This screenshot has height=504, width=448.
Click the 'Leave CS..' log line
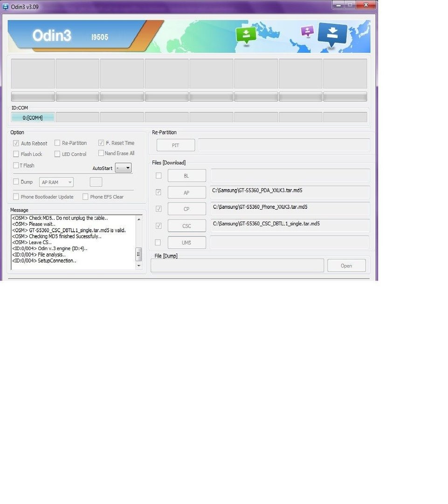(x=32, y=242)
